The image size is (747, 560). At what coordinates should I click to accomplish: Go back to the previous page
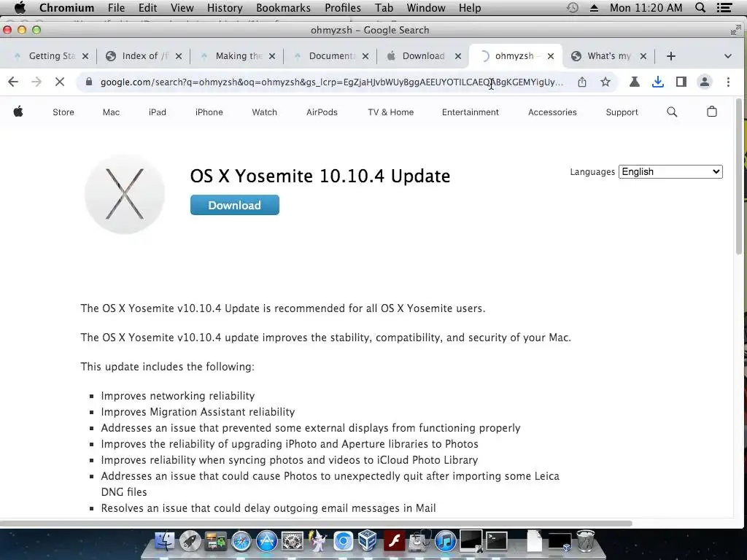tap(13, 82)
